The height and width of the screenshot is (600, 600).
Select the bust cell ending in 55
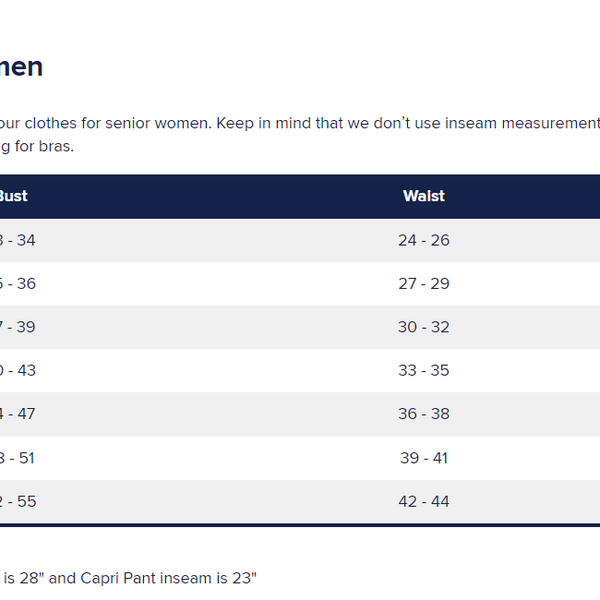pyautogui.click(x=18, y=501)
